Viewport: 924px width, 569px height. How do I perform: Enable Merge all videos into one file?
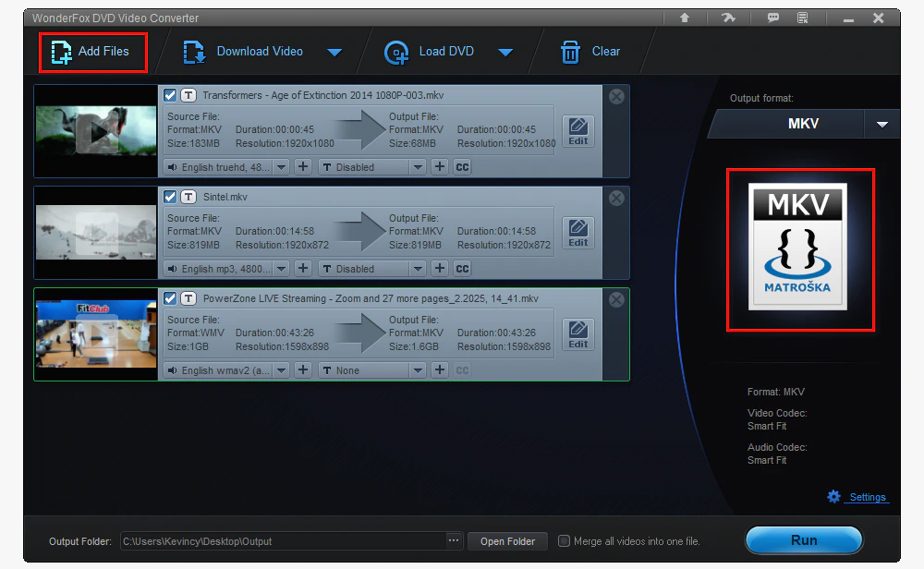tap(564, 540)
